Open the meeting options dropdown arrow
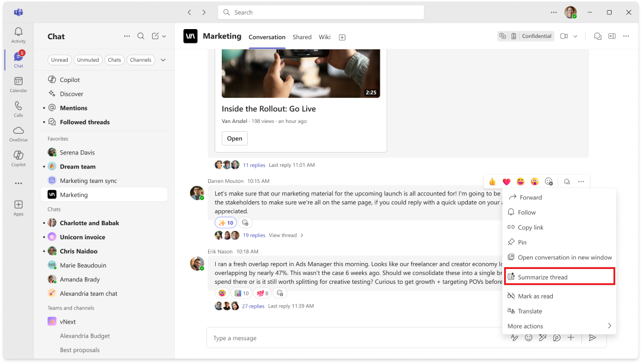 point(576,36)
